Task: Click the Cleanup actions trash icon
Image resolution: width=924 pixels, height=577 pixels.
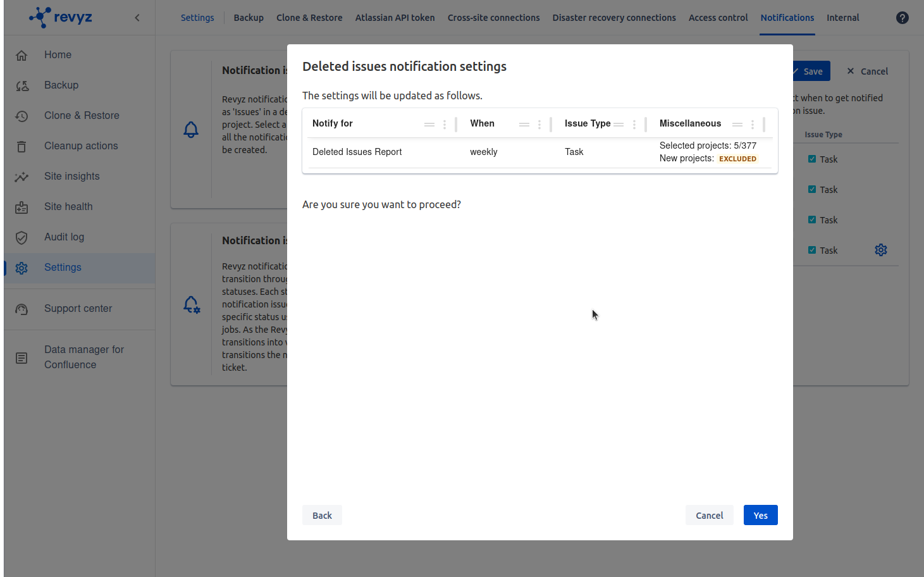Action: [22, 147]
